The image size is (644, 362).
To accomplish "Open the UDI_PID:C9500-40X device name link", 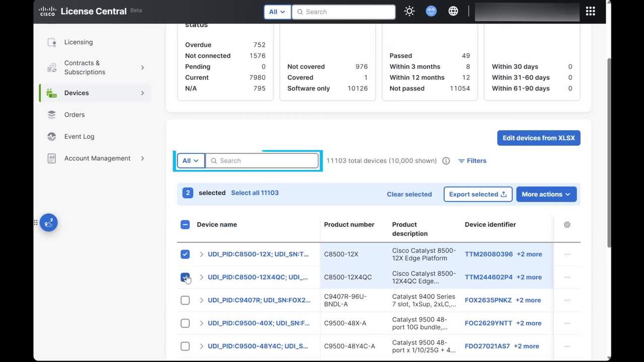I will pos(259,323).
